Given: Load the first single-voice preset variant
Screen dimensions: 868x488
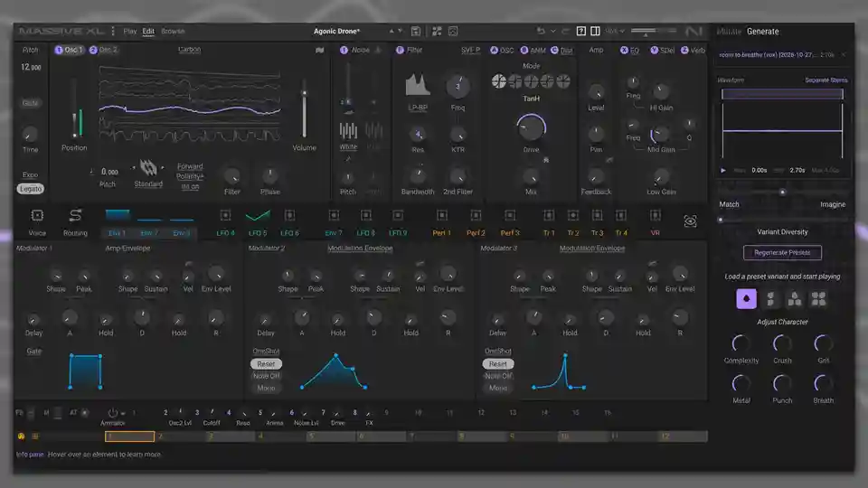Looking at the screenshot, I should point(746,299).
